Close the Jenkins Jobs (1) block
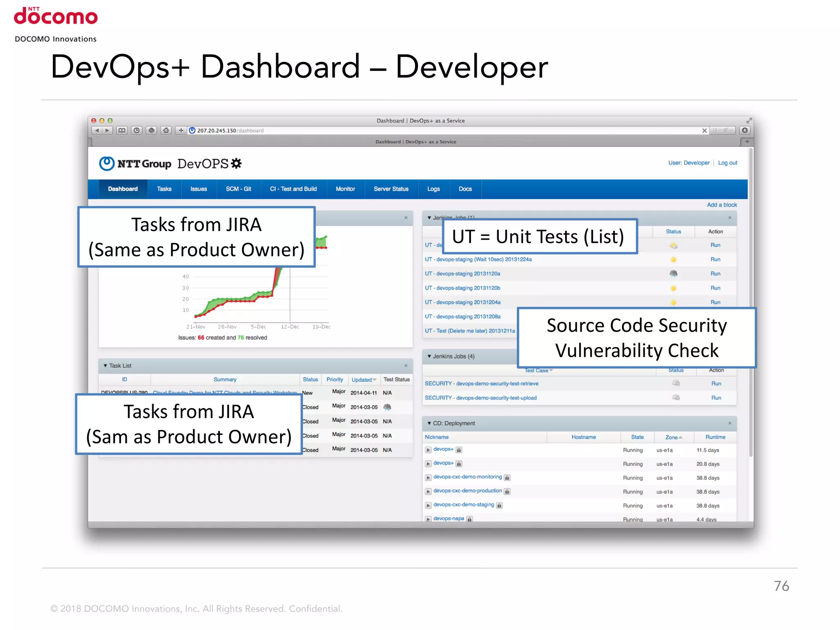 pyautogui.click(x=730, y=217)
